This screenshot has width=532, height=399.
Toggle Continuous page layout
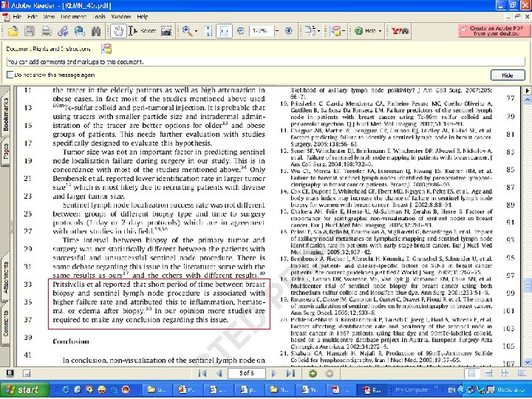point(488,374)
